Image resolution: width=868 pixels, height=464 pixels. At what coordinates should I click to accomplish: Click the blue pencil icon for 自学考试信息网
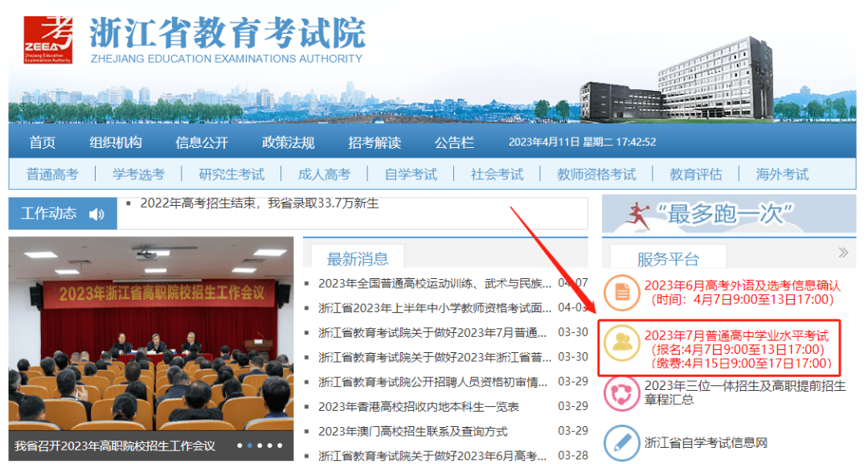(x=621, y=442)
